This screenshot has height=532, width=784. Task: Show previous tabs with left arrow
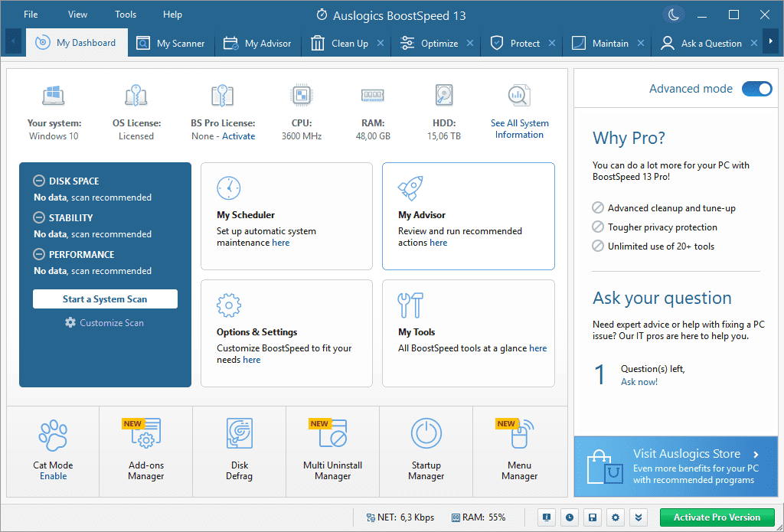[13, 42]
